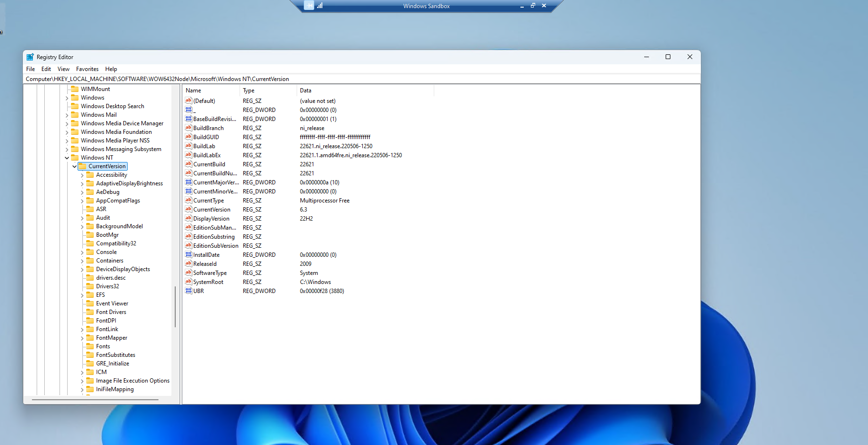Click the string icon of BuildGUID value
Screen dimensions: 868x445
[x=189, y=137]
